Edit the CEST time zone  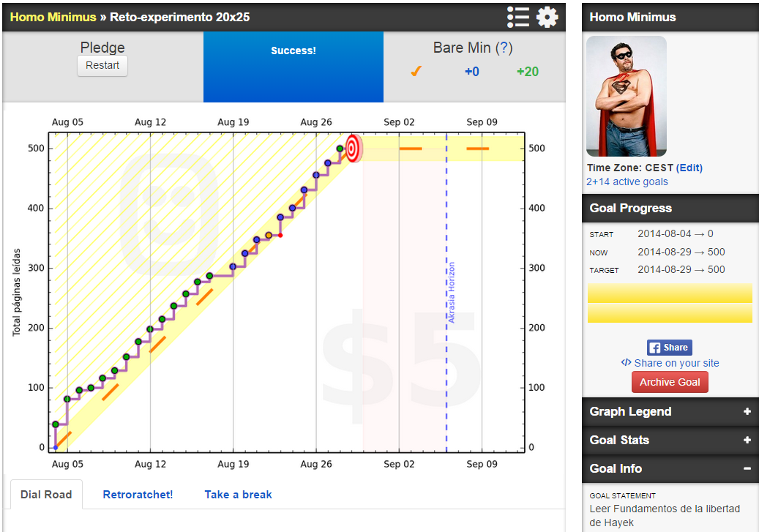(x=689, y=168)
